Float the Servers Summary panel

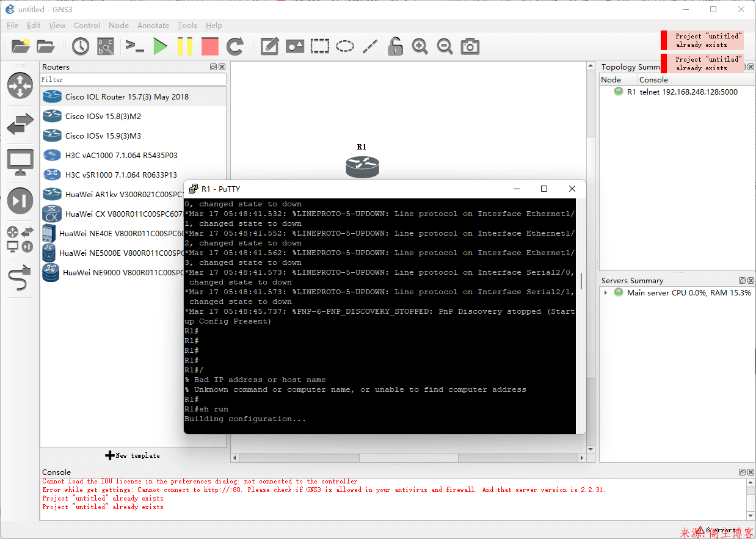point(742,281)
